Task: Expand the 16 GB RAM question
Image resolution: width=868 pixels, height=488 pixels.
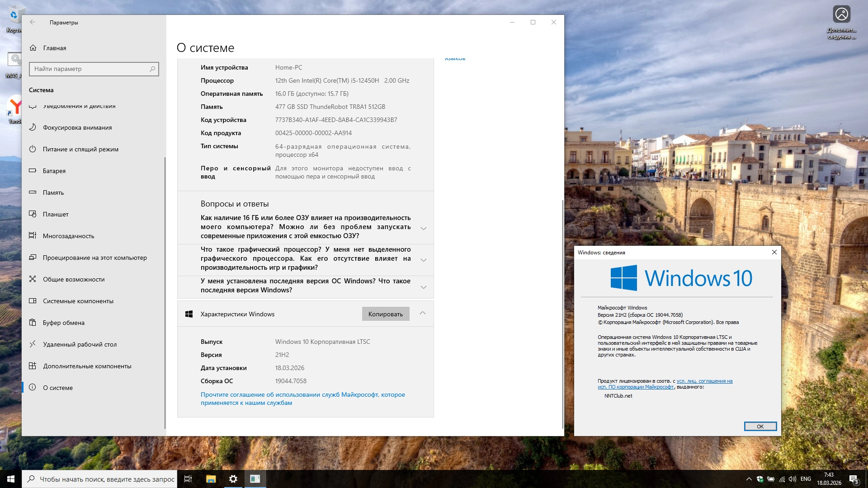Action: (x=423, y=228)
